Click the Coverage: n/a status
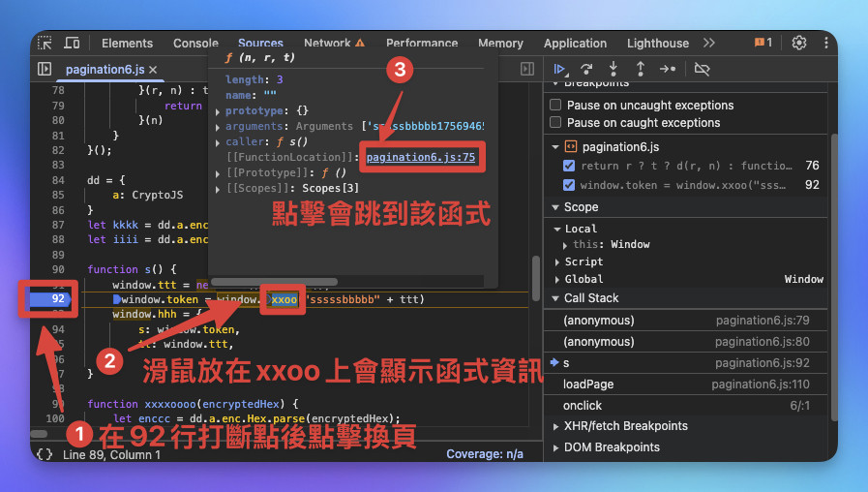Viewport: 868px width, 492px height. tap(485, 454)
